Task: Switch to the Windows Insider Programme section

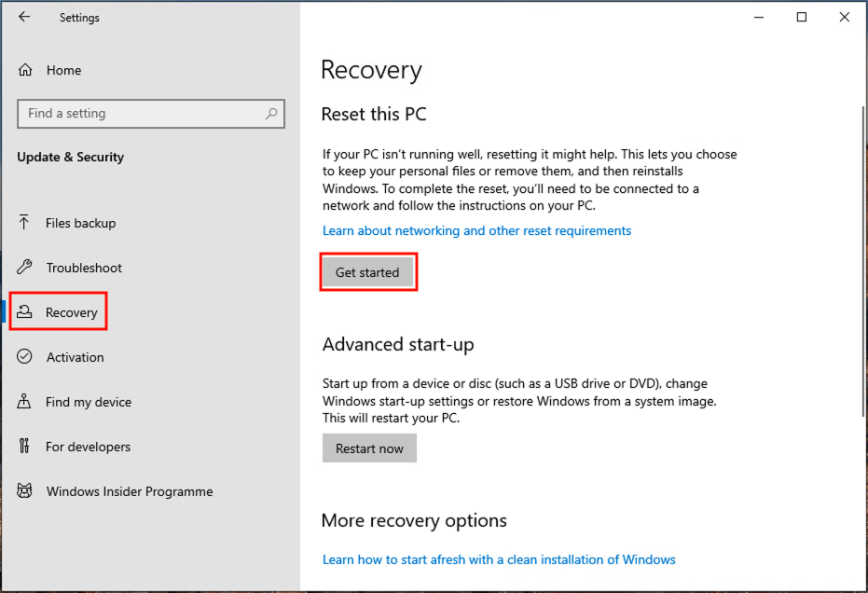Action: 129,491
